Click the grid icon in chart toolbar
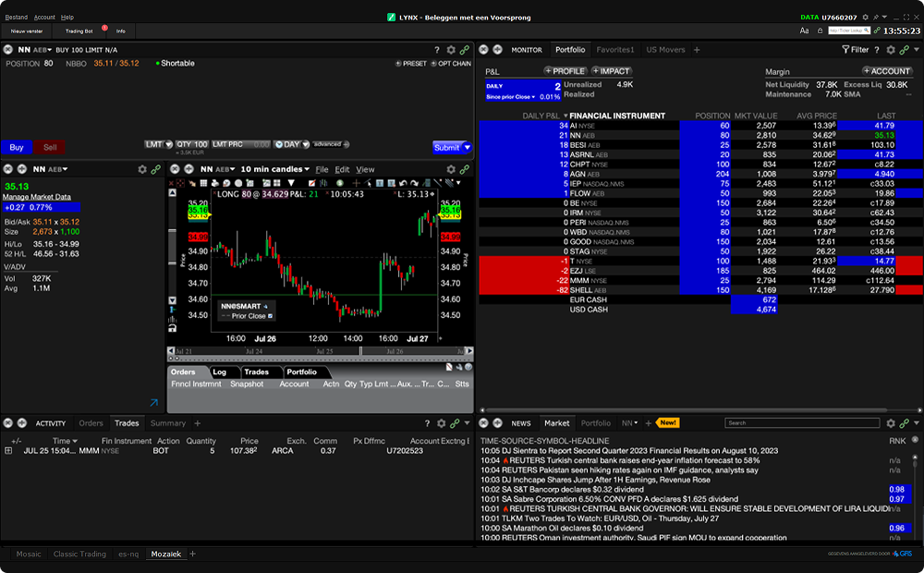The width and height of the screenshot is (924, 573). [x=203, y=183]
